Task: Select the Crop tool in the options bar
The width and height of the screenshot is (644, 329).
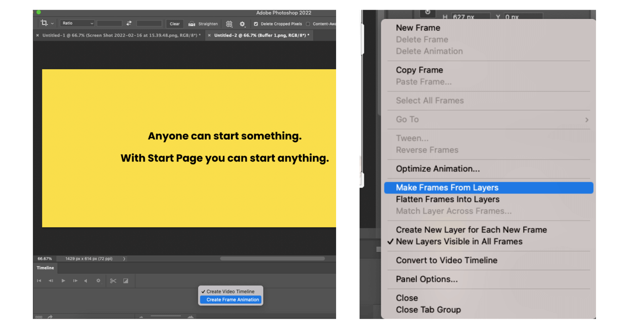Action: click(x=45, y=23)
